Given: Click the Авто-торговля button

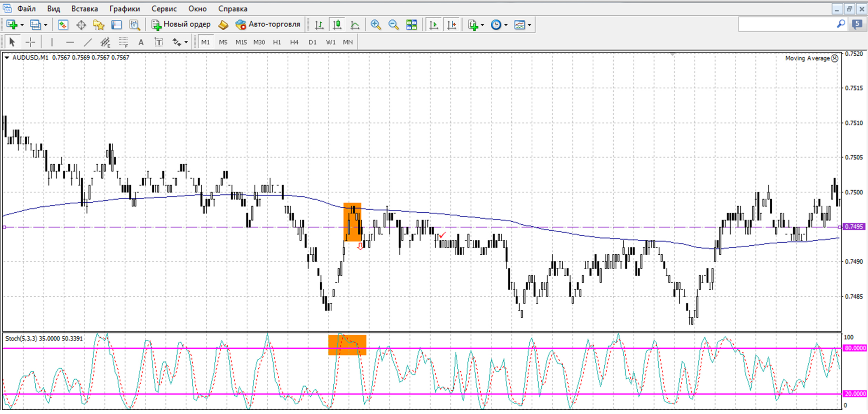Looking at the screenshot, I should coord(268,24).
